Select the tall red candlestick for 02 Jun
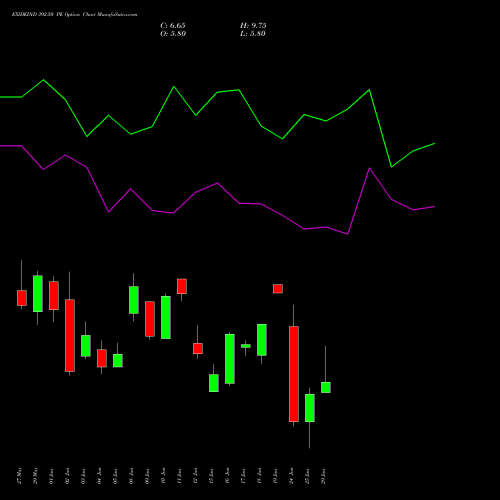This screenshot has width=500, height=500. pyautogui.click(x=70, y=335)
